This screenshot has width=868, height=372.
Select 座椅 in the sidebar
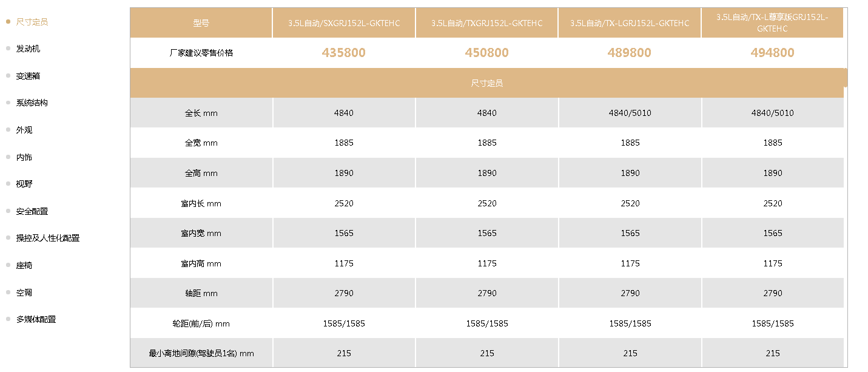click(24, 265)
